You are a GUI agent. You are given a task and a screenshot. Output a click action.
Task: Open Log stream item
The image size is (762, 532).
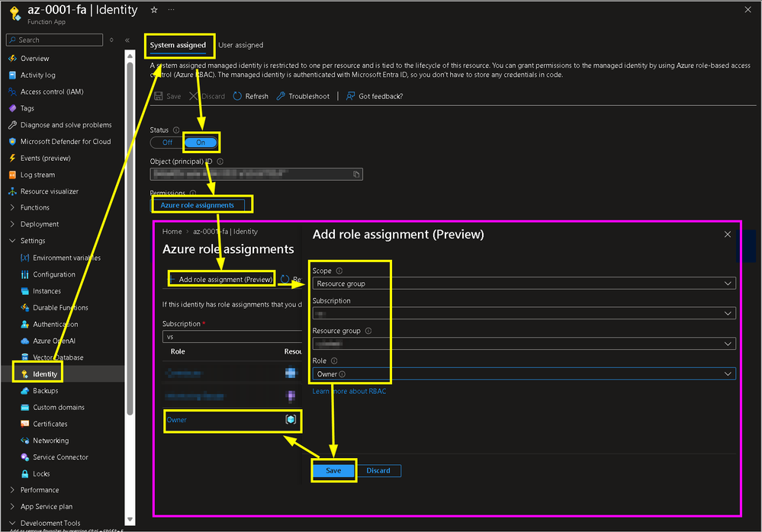(37, 175)
